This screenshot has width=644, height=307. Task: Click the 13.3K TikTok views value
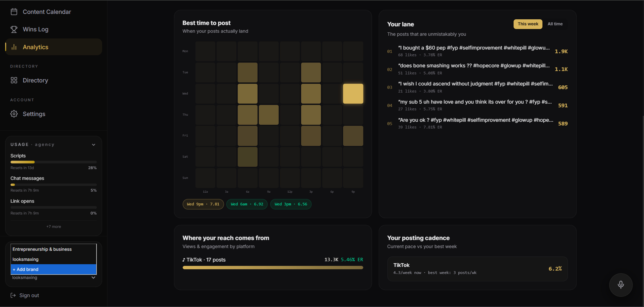pos(331,260)
